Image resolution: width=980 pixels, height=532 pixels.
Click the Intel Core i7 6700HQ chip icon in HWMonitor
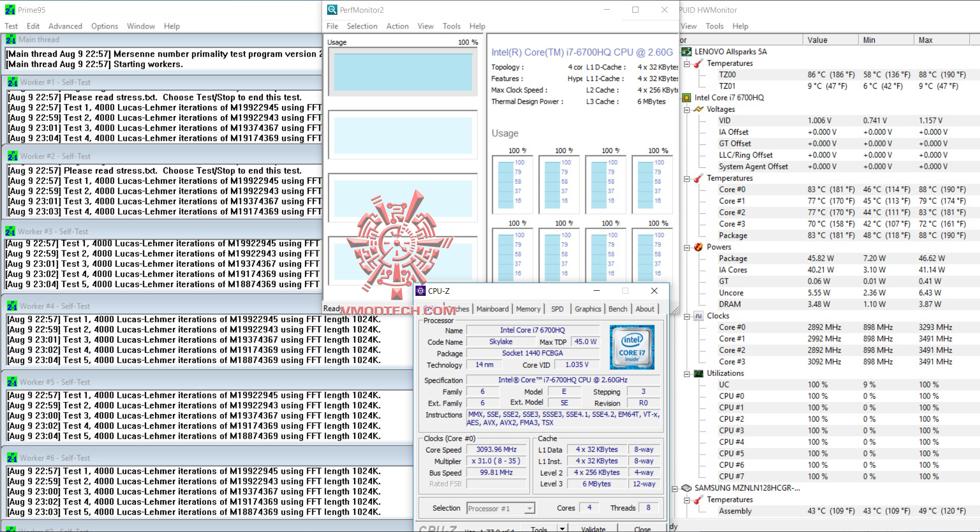(x=687, y=97)
